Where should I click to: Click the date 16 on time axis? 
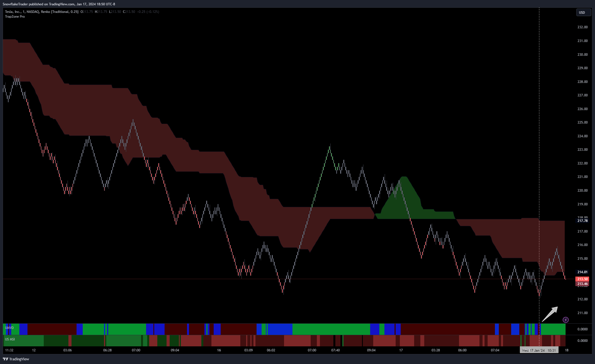[x=219, y=350]
